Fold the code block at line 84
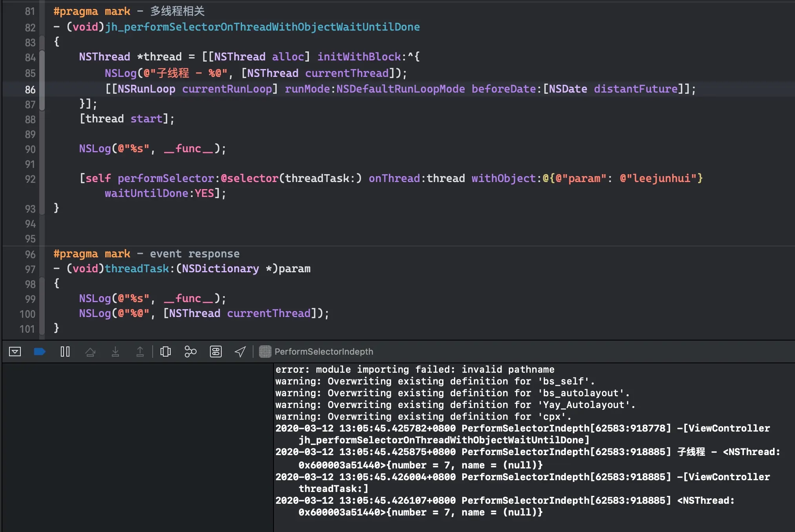Image resolution: width=795 pixels, height=532 pixels. point(42,57)
